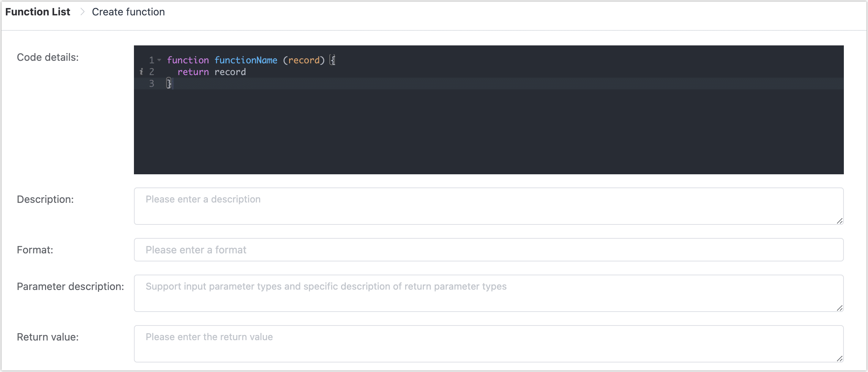Click into the Parameter description text area

tap(488, 293)
